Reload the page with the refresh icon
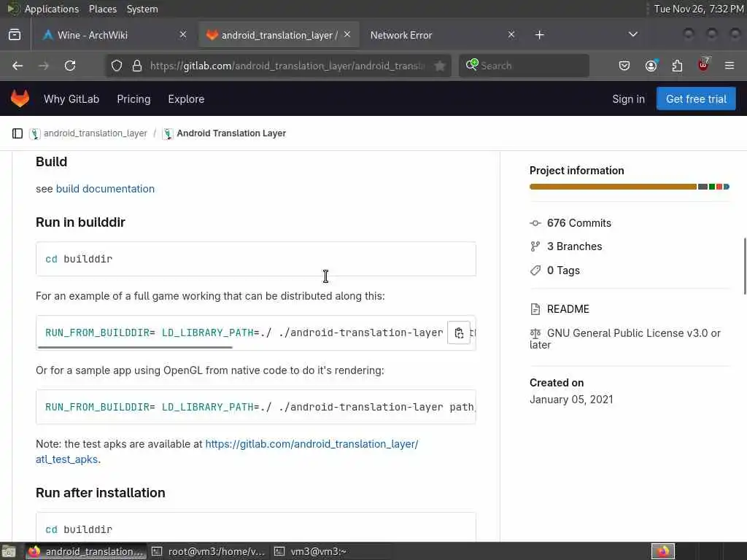 pos(70,66)
